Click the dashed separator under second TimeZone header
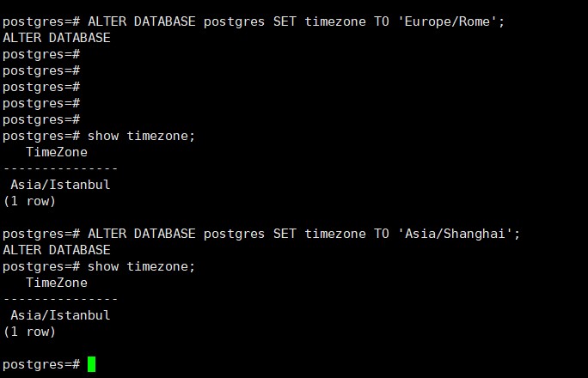Image resolution: width=588 pixels, height=378 pixels. (60, 299)
